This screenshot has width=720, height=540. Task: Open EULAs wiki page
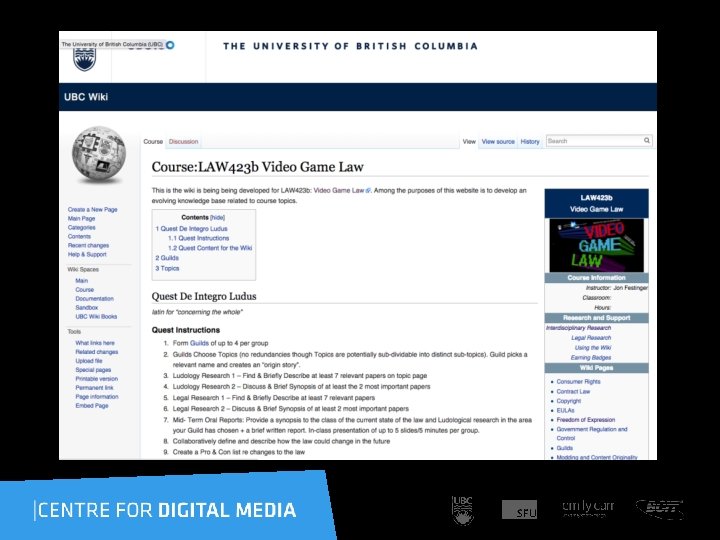pos(565,411)
